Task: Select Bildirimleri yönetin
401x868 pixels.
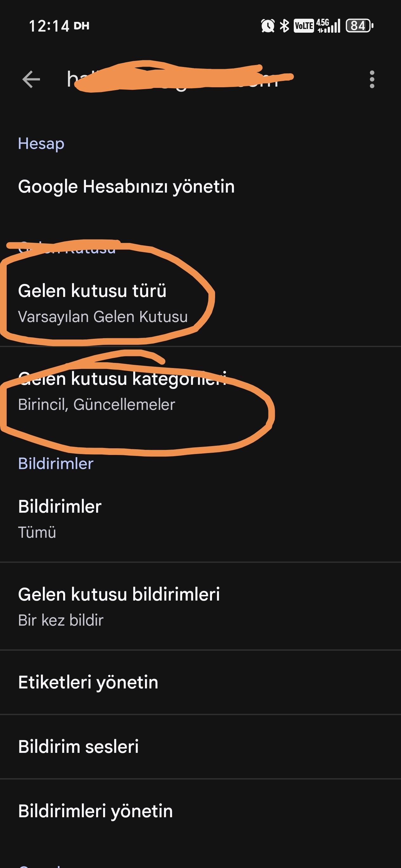Action: [201, 811]
